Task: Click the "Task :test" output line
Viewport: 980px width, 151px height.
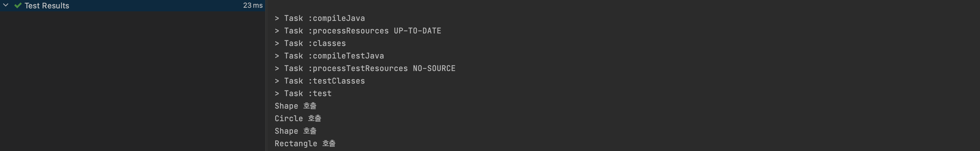Action: (303, 94)
